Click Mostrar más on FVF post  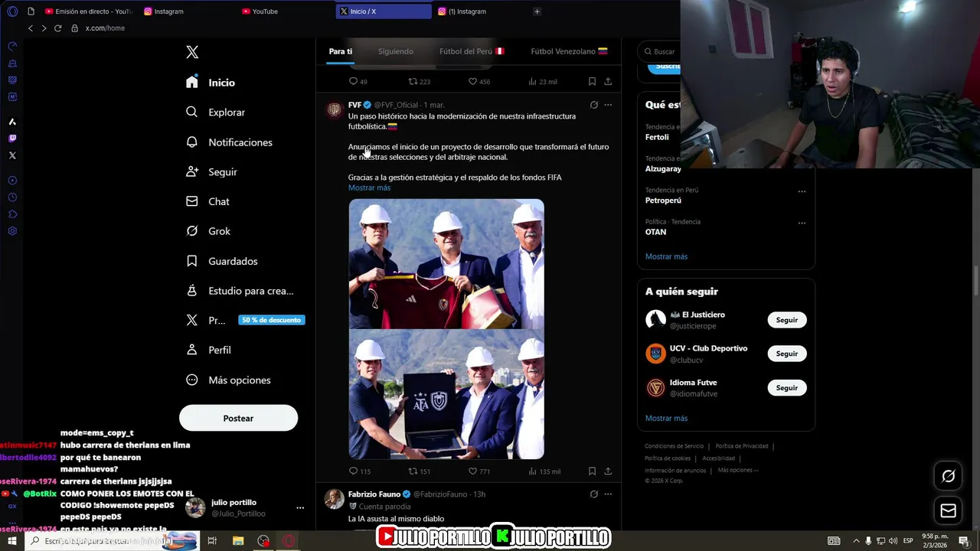tap(369, 187)
